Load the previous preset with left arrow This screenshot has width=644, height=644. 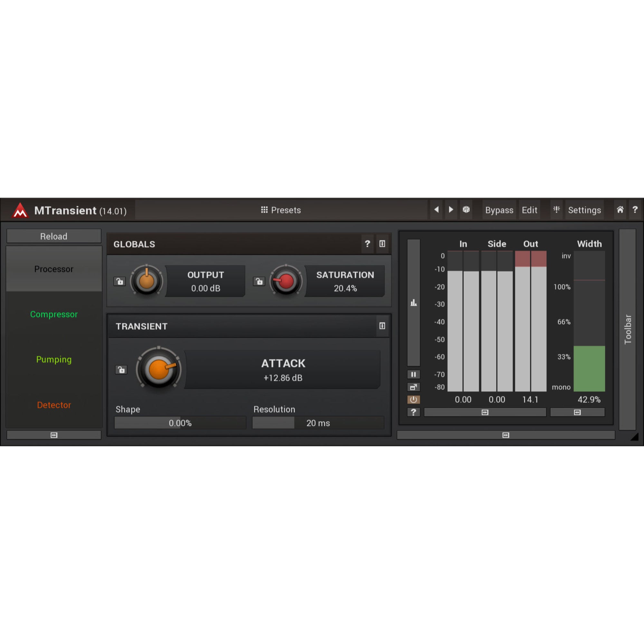pyautogui.click(x=436, y=210)
